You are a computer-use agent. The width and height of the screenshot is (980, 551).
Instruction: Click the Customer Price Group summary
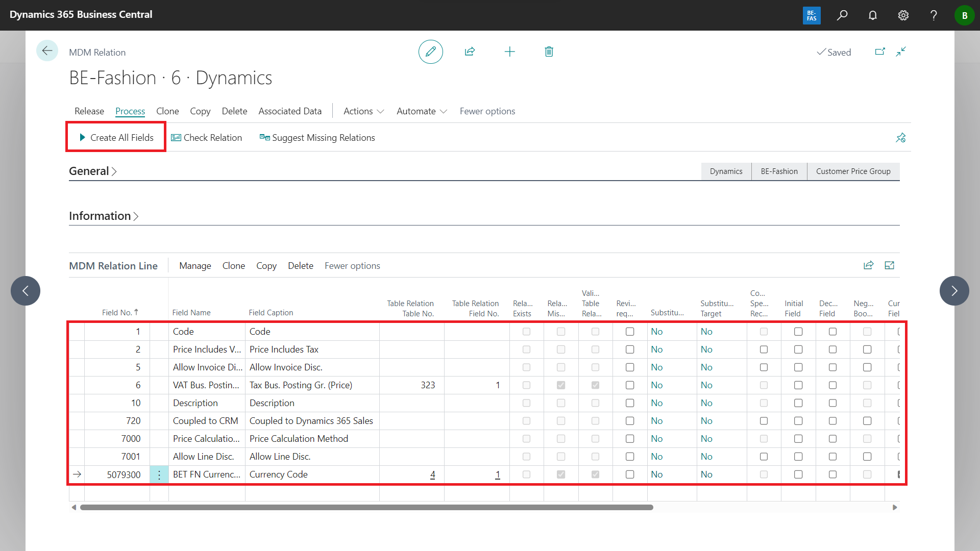(853, 171)
